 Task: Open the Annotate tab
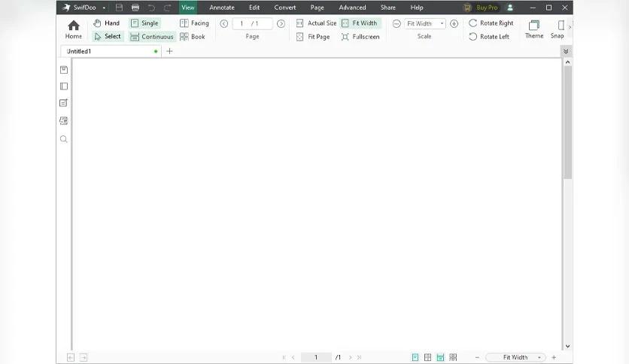coord(222,8)
